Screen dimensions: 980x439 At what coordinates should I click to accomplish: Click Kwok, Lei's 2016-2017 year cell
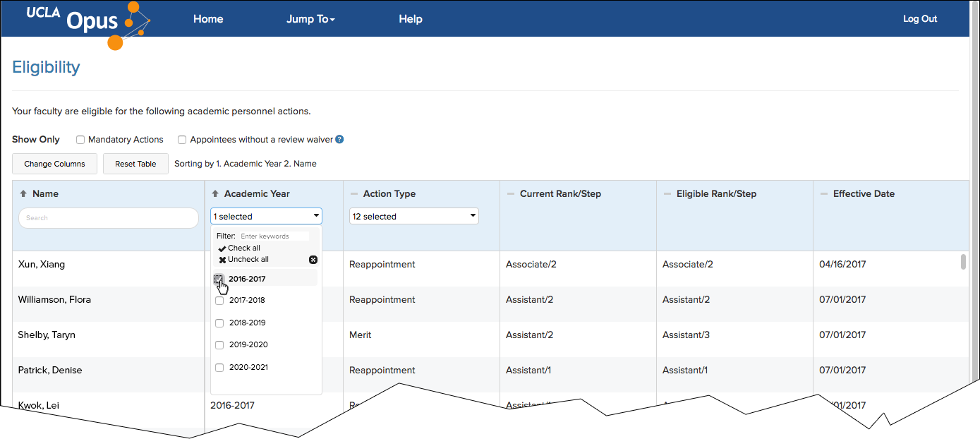(233, 406)
